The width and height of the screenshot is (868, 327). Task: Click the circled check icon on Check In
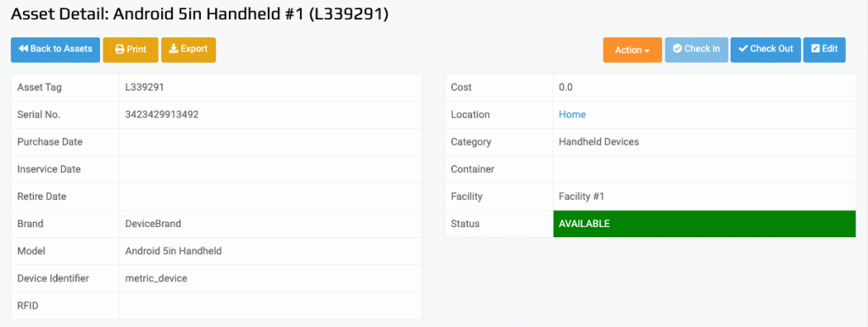coord(677,48)
